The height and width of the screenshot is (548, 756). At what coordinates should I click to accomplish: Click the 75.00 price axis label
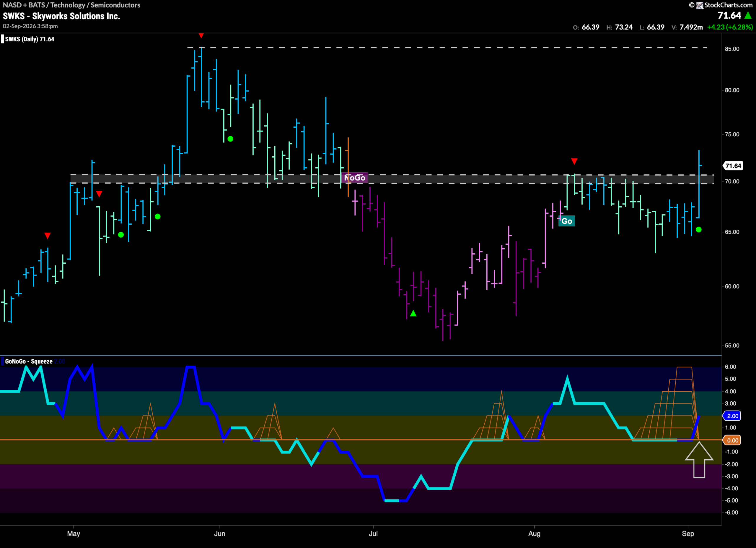[x=732, y=134]
